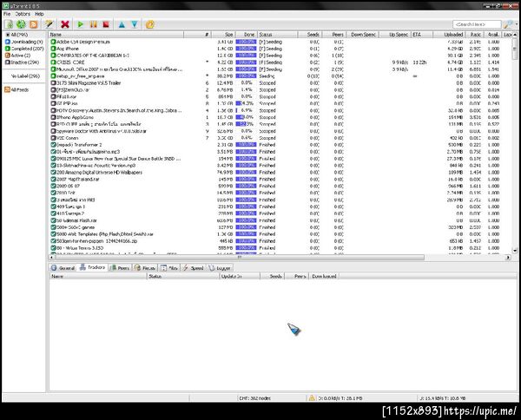Viewport: 521px width, 420px height.
Task: Sort by Up Speed column header
Action: [395, 35]
